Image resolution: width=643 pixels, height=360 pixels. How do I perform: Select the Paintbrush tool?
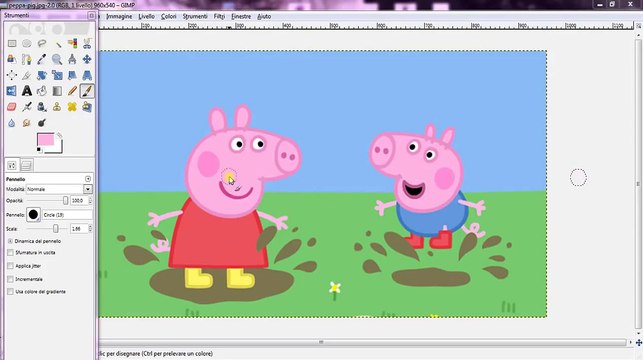click(87, 91)
